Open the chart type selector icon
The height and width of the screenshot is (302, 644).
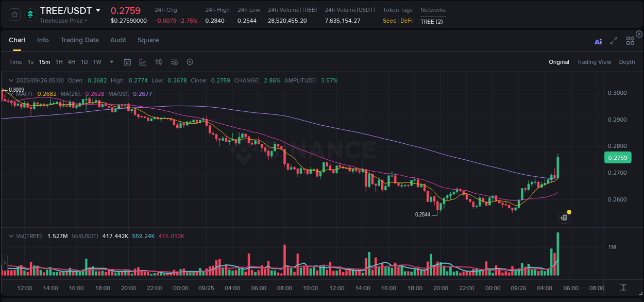click(x=143, y=62)
